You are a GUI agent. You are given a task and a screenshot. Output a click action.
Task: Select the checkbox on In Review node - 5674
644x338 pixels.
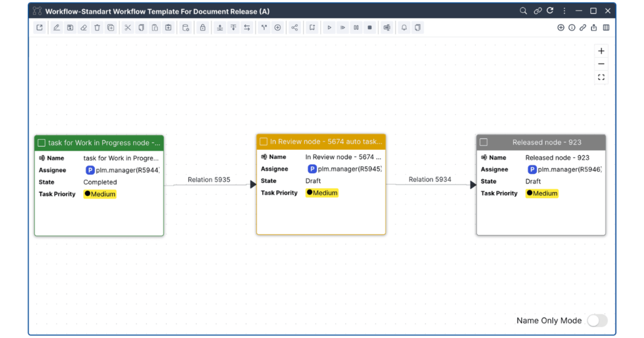[264, 141]
